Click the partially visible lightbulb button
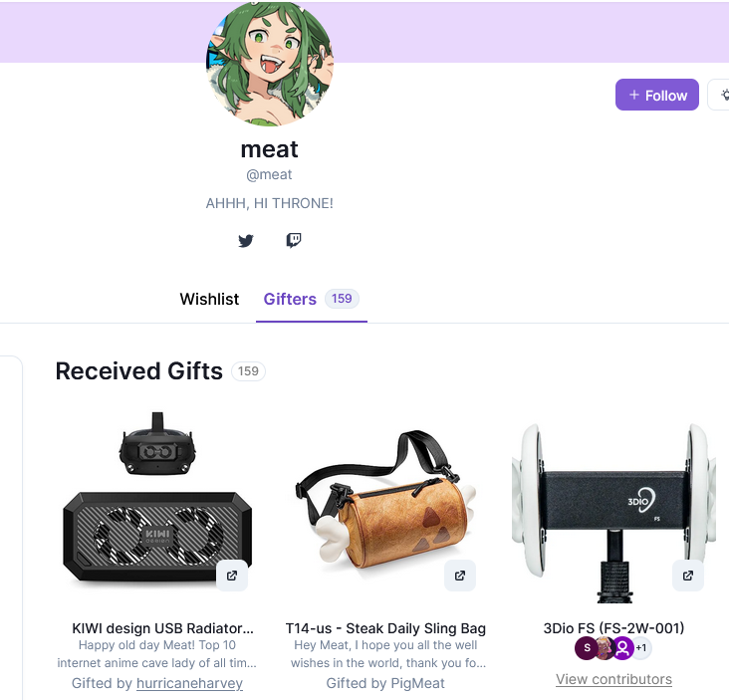Image resolution: width=729 pixels, height=700 pixels. [719, 95]
